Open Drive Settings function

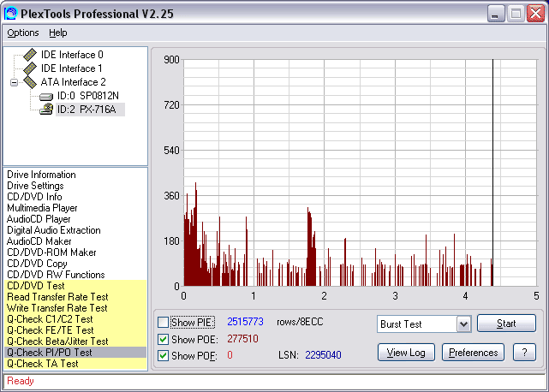click(35, 186)
